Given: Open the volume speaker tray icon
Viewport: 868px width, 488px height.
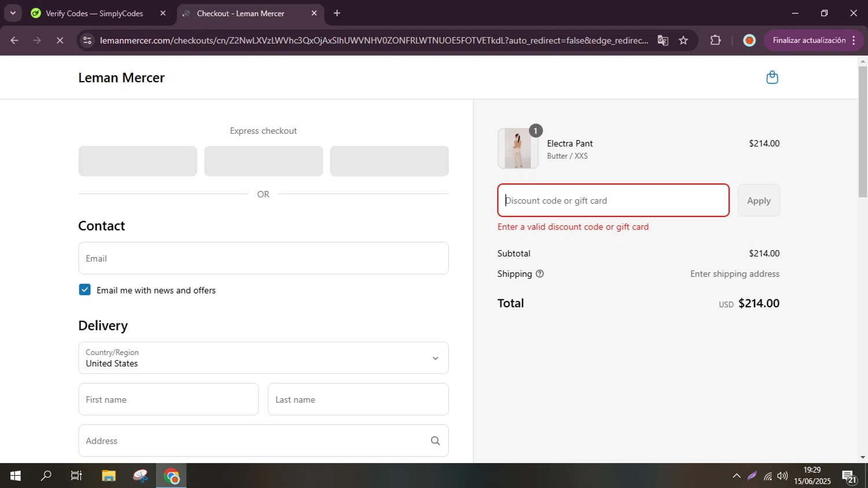Looking at the screenshot, I should pos(782,476).
